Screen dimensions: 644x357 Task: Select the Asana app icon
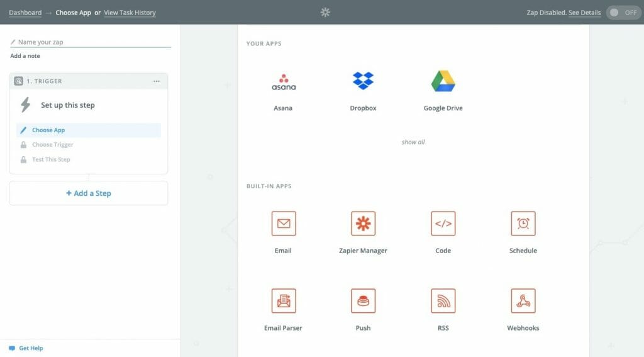click(x=284, y=82)
